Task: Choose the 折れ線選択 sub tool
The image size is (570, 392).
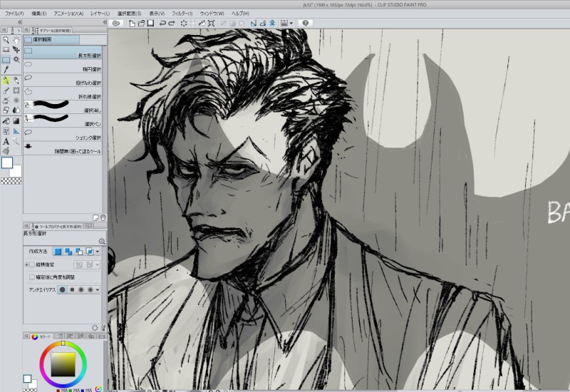Action: [63, 93]
